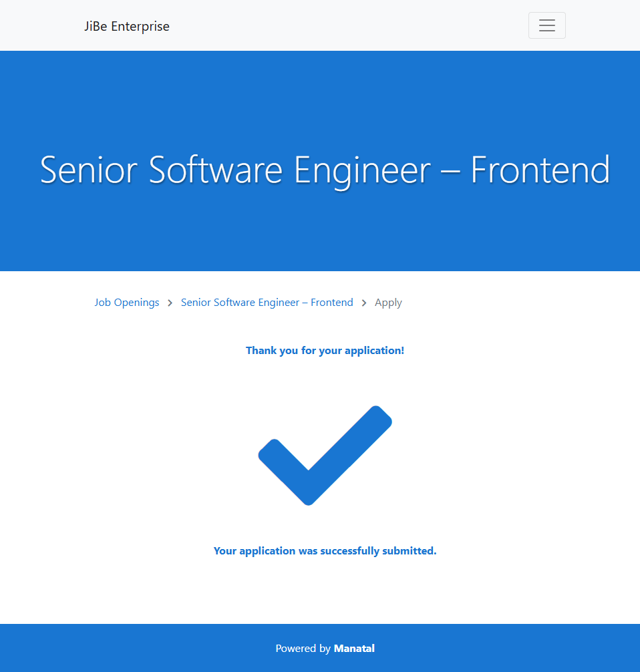This screenshot has height=672, width=640.
Task: Click the chevron right after Job Openings
Action: click(x=170, y=303)
